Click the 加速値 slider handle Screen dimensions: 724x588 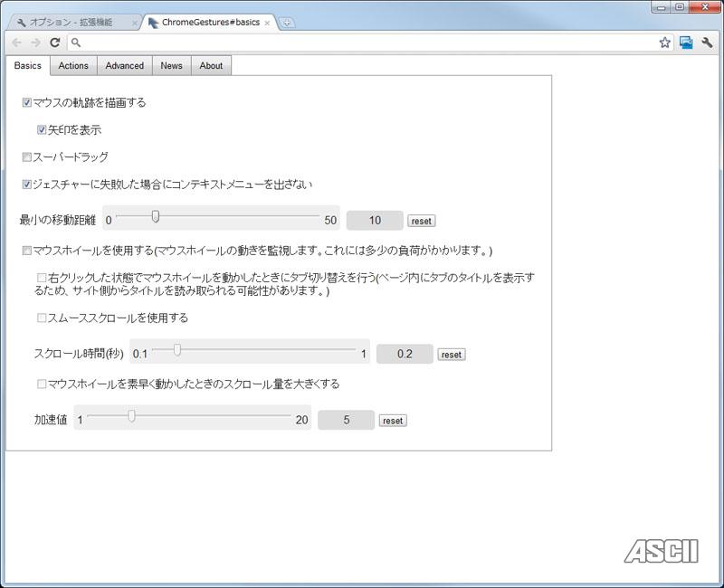tap(131, 416)
